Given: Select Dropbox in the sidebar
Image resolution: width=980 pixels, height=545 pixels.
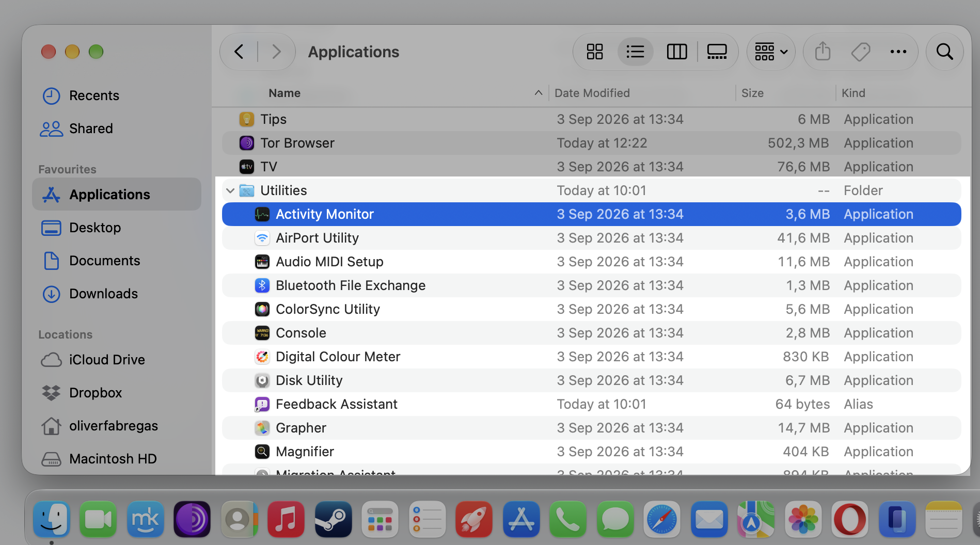Looking at the screenshot, I should (x=117, y=393).
